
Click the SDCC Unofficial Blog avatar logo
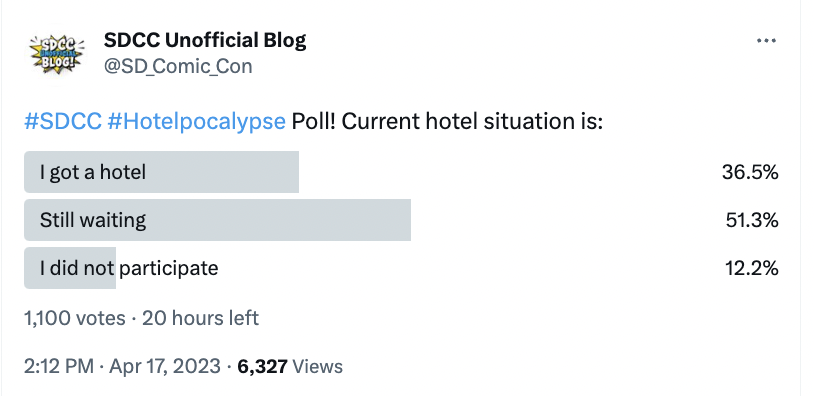(x=55, y=53)
